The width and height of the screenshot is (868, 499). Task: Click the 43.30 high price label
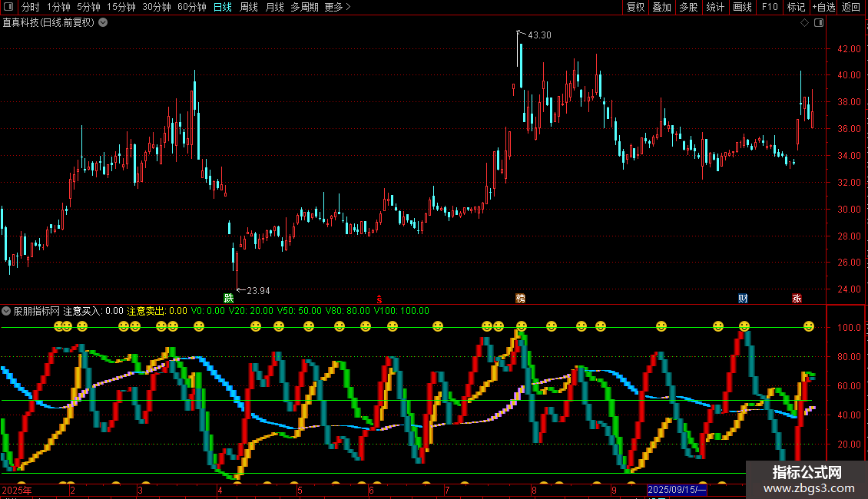[539, 35]
